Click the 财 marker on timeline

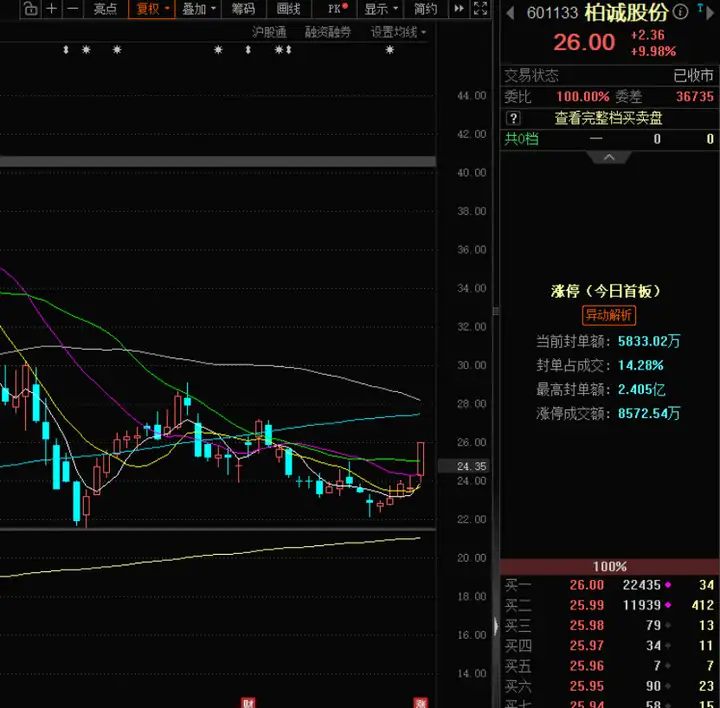pos(248,703)
